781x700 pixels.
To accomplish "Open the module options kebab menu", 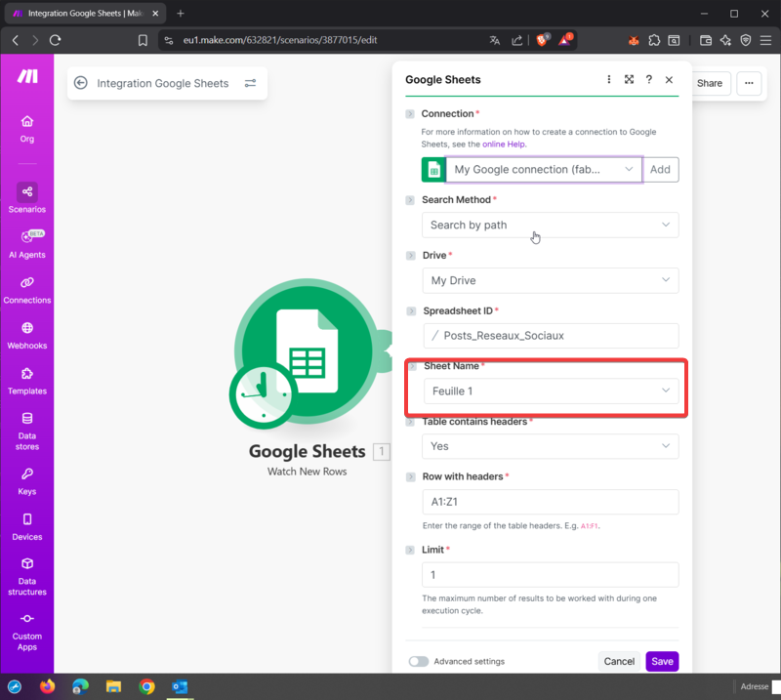I will click(x=608, y=80).
